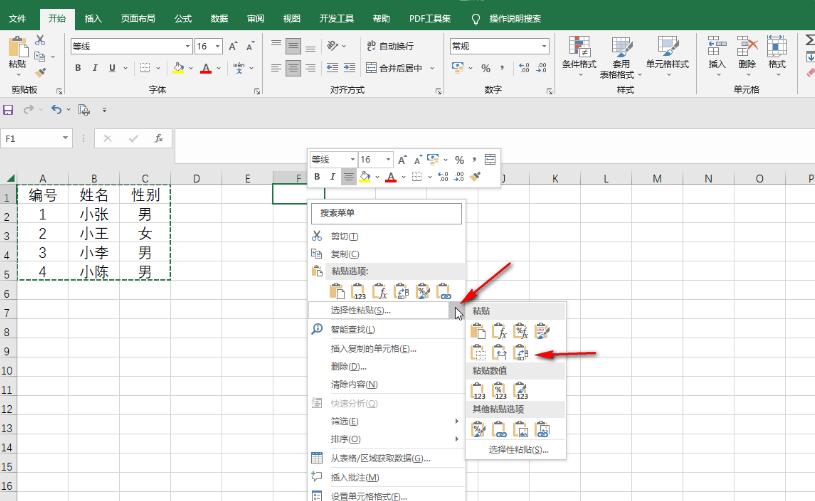Screen dimensions: 815x501
Task: Click the increase decimal icon in the mini toolbar
Action: tap(443, 177)
